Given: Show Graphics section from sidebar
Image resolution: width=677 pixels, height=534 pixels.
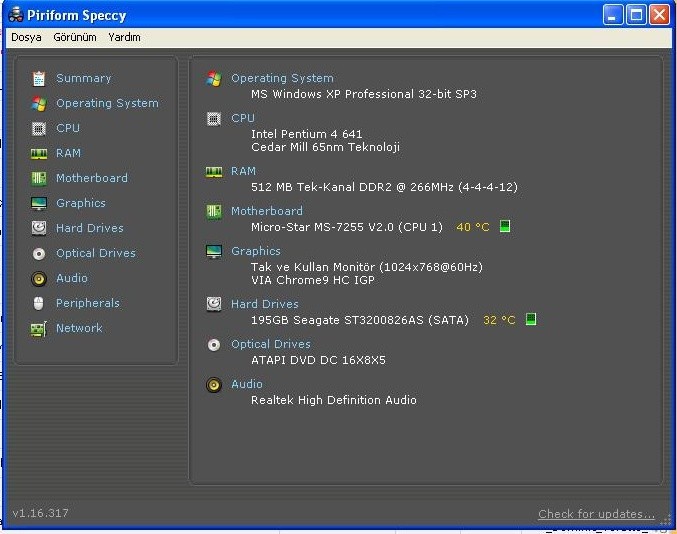Looking at the screenshot, I should pos(81,203).
